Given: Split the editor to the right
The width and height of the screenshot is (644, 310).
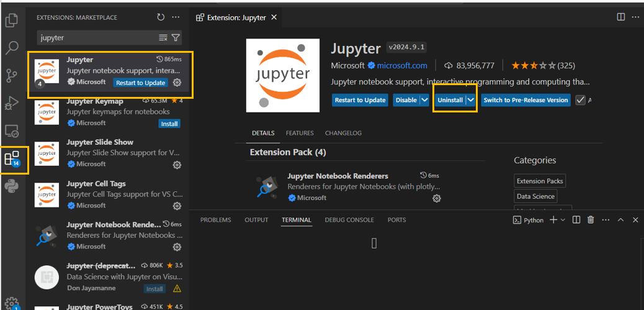Looking at the screenshot, I should (620, 17).
